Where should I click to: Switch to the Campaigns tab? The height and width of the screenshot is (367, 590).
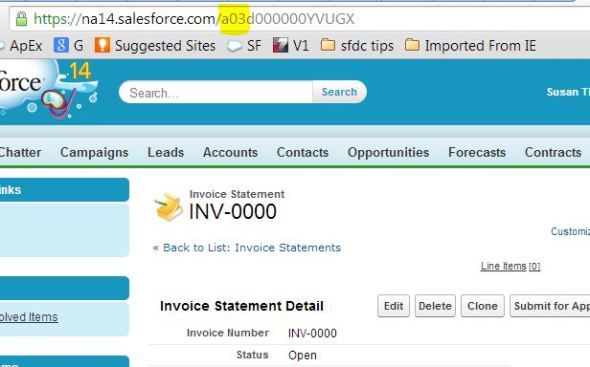click(94, 152)
